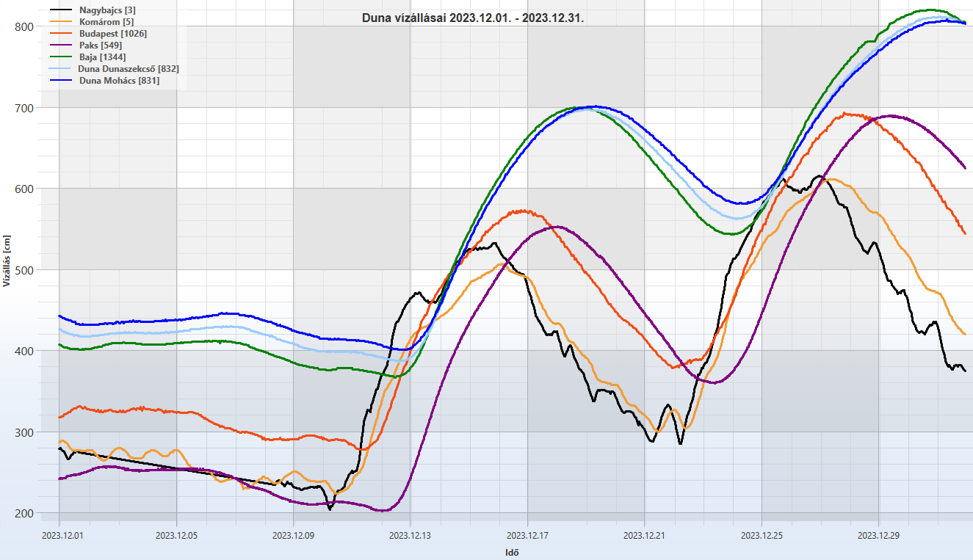Image resolution: width=973 pixels, height=560 pixels.
Task: Click the chart title 'Duna vízállásai'
Action: pos(472,18)
